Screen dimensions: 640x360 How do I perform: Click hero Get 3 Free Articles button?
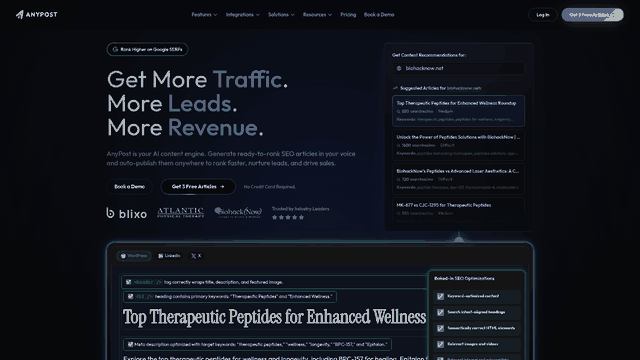click(198, 187)
